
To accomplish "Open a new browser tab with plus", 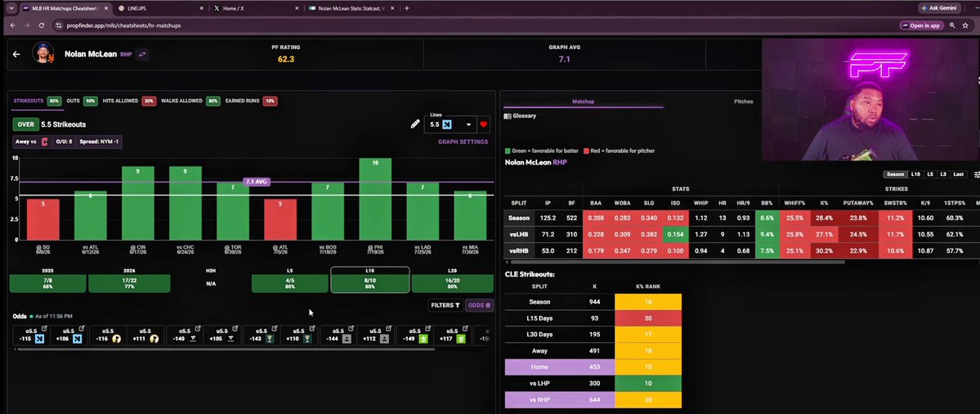I will click(407, 8).
